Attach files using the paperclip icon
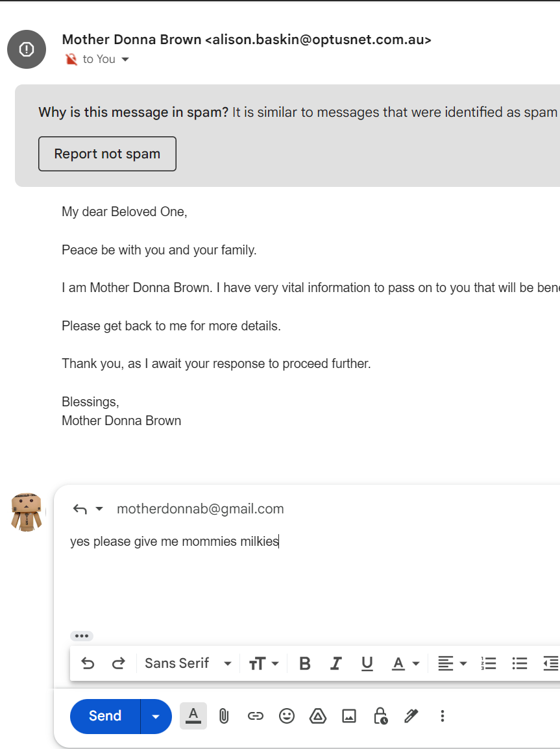Viewport: 560px width, 749px height. (223, 716)
